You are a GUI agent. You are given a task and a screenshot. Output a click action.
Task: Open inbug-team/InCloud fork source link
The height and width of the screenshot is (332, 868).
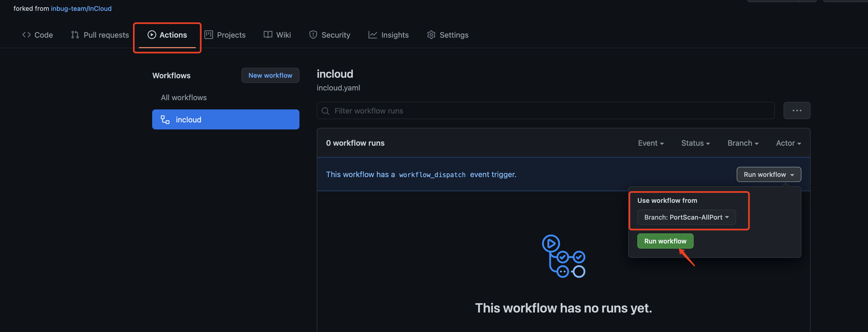[81, 8]
